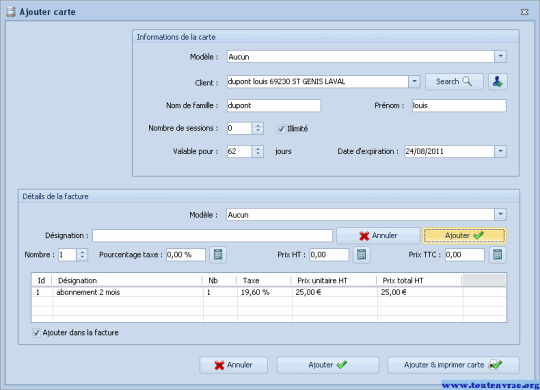Screen dimensions: 540x390
Task: Click the Search client button
Action: 454,82
